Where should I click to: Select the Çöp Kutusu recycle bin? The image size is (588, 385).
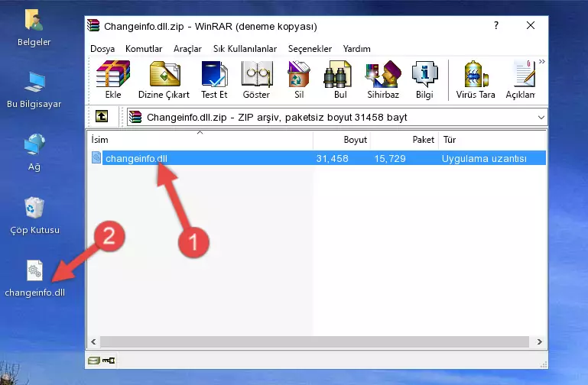point(34,216)
